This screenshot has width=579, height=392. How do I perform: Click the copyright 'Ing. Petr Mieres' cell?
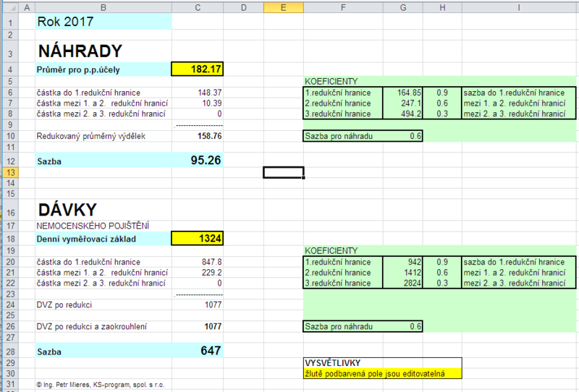click(103, 385)
